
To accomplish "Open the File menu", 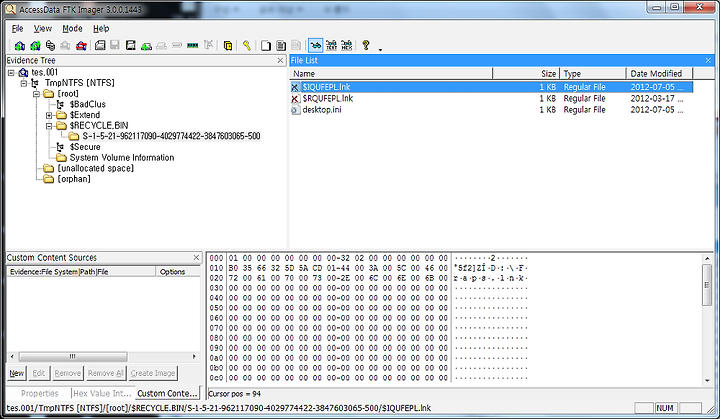I will pos(17,28).
